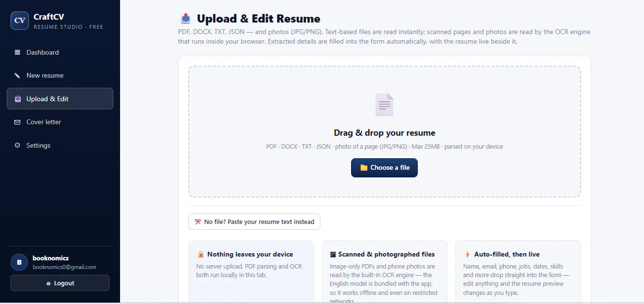Open the Cover letter section
This screenshot has width=644, height=304.
[60, 122]
